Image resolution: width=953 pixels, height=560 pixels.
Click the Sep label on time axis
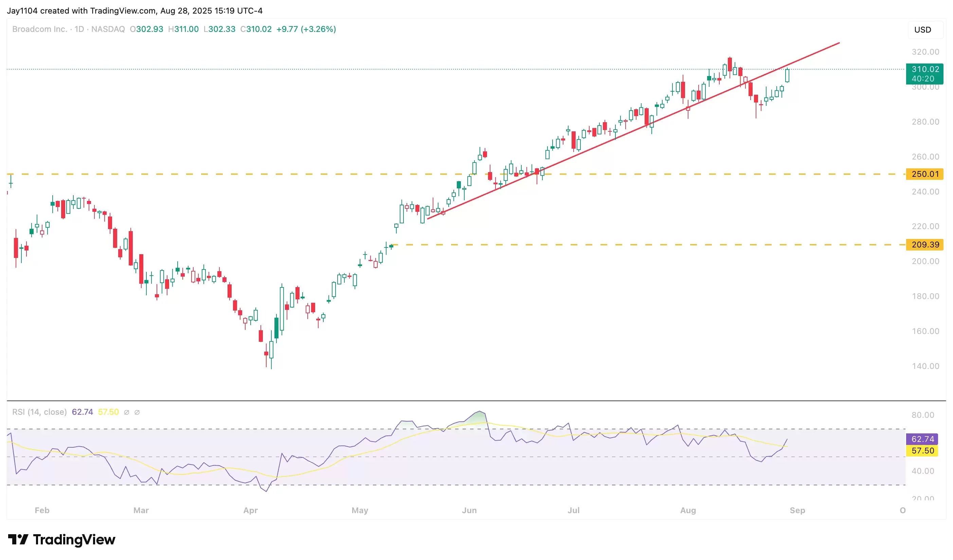tap(797, 510)
